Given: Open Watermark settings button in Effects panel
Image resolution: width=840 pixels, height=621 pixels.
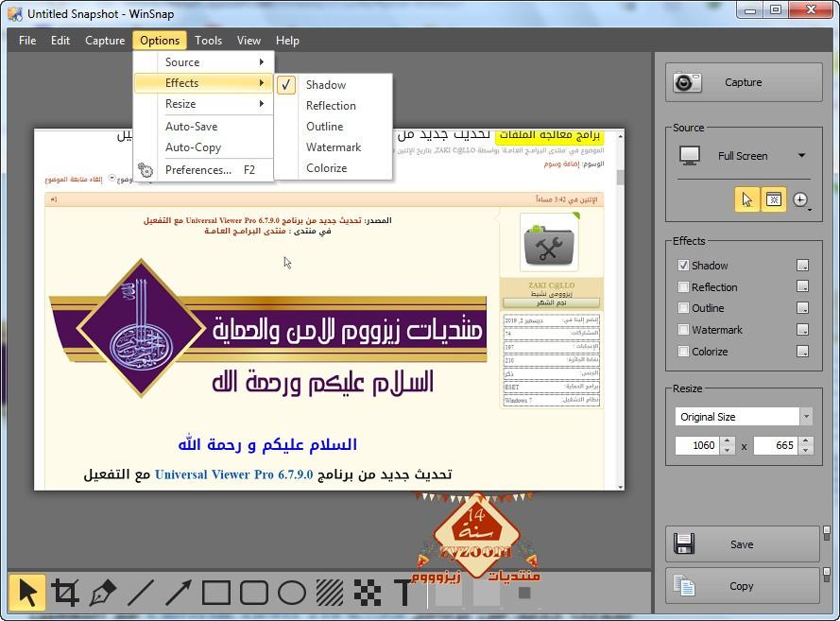Looking at the screenshot, I should coord(802,330).
